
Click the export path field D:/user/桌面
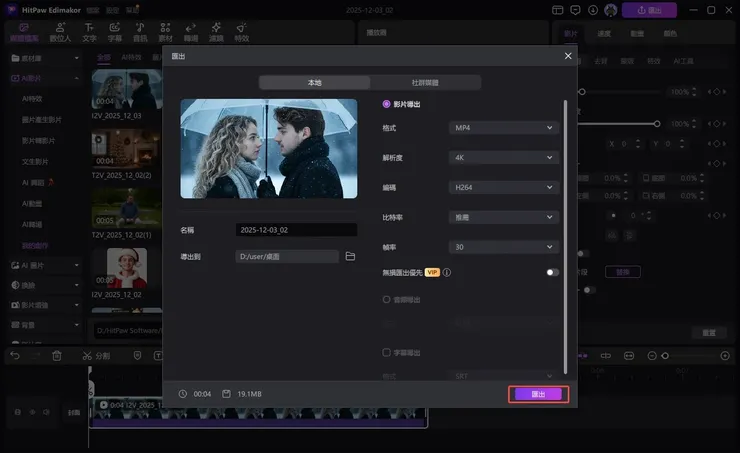pyautogui.click(x=287, y=256)
